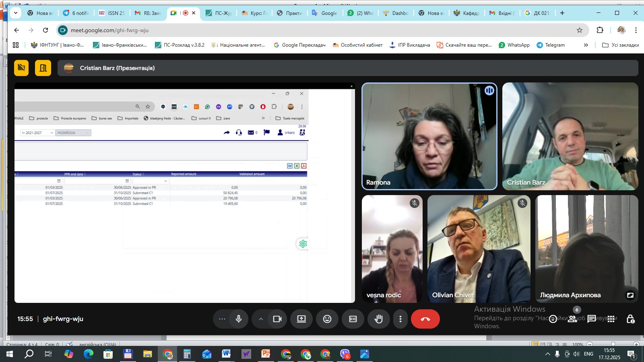This screenshot has height=362, width=644.
Task: Share your screen with Present now
Action: point(301,319)
